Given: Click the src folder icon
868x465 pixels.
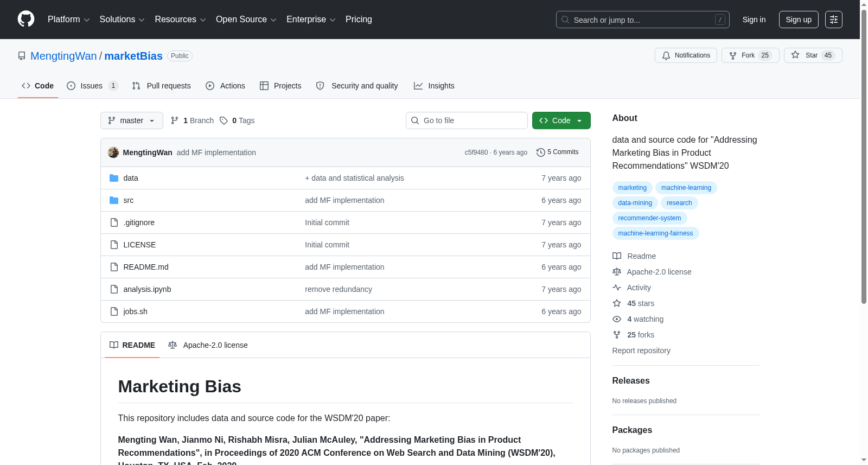Looking at the screenshot, I should pyautogui.click(x=114, y=200).
